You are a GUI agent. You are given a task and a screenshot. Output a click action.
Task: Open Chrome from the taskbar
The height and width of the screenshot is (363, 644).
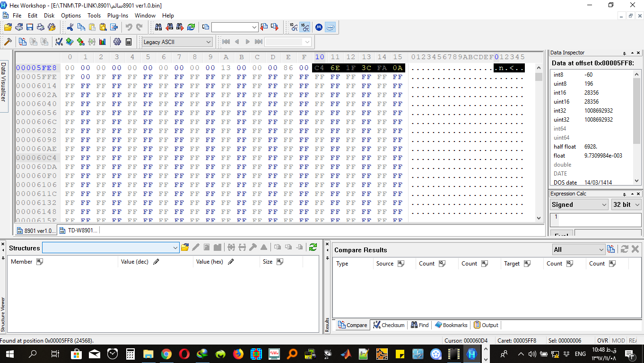[x=166, y=354]
